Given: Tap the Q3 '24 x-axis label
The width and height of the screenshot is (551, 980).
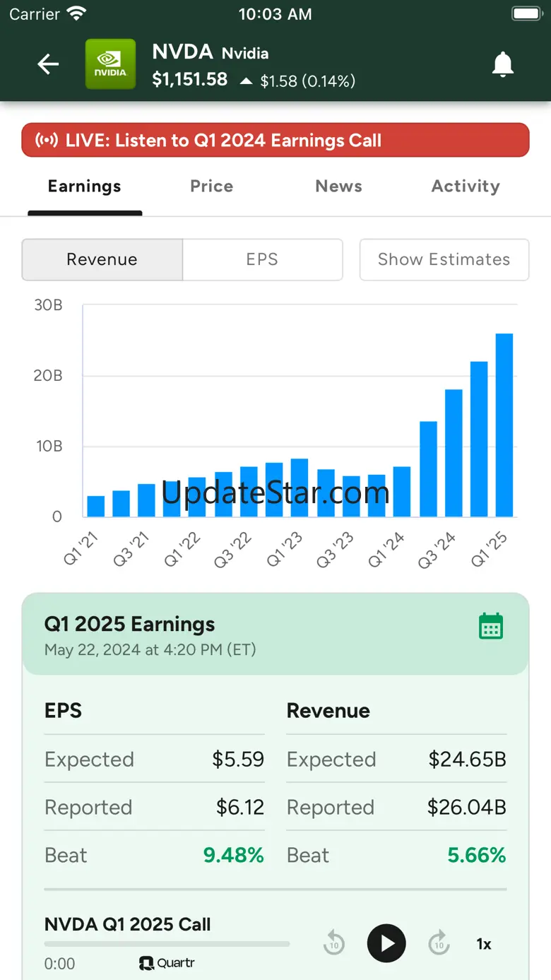Looking at the screenshot, I should 437,551.
